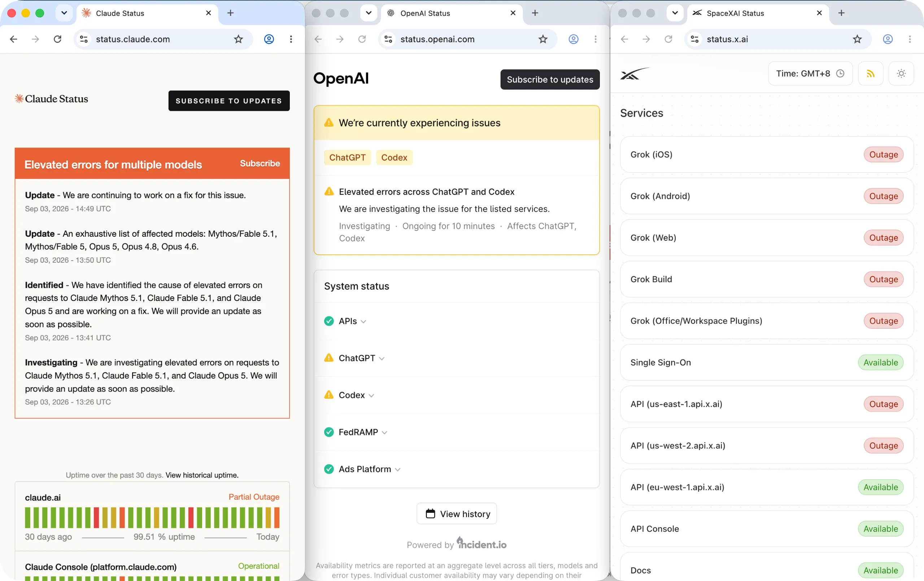Open View history on OpenAI status
The width and height of the screenshot is (924, 581).
pyautogui.click(x=457, y=514)
